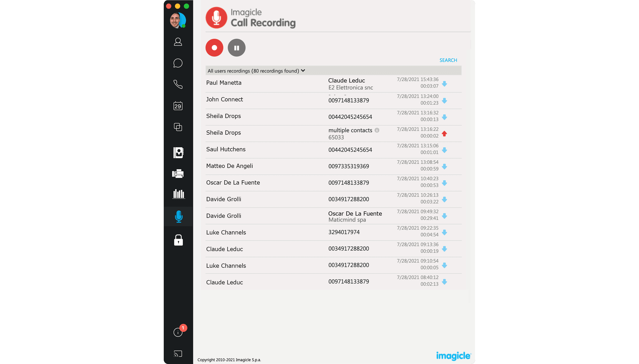Screen dimensions: 639x364
Task: Open the calendar icon showing 29
Action: pos(178,106)
